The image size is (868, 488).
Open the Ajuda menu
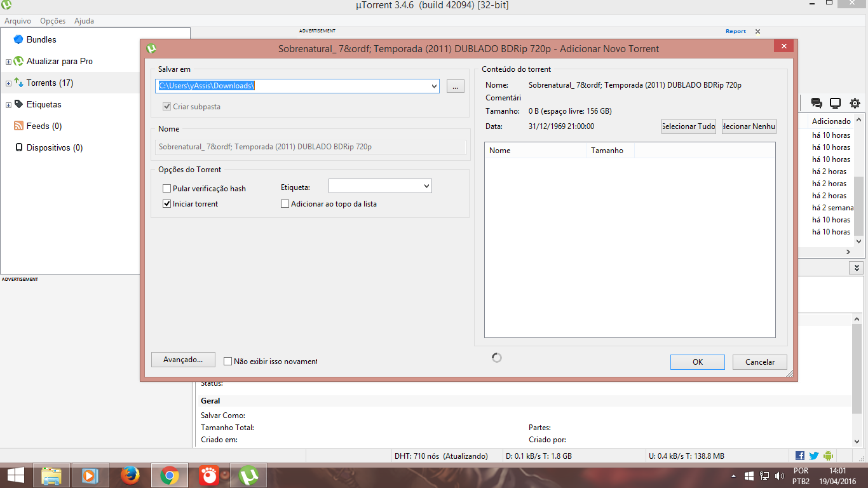(x=84, y=21)
